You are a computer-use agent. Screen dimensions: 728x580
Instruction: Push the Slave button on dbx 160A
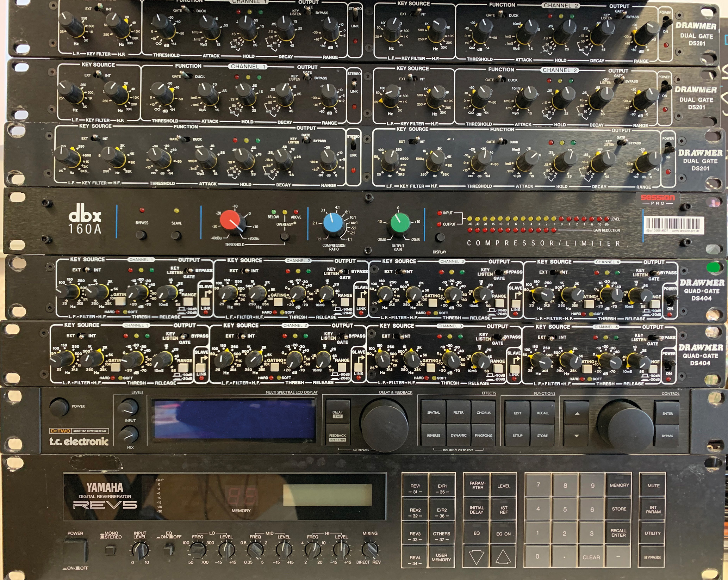[176, 235]
